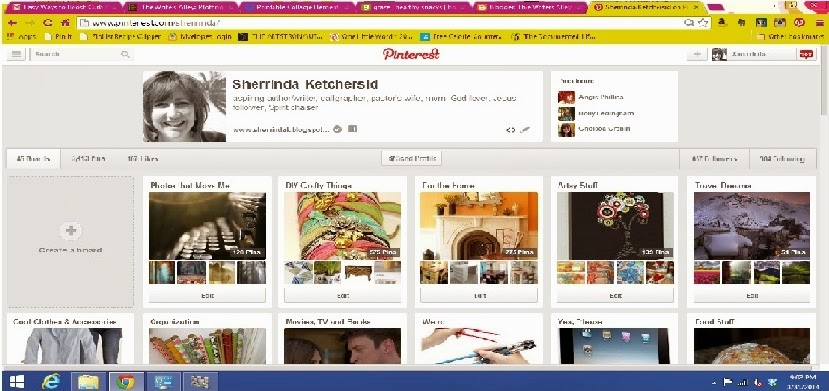Image resolution: width=829 pixels, height=391 pixels.
Task: Click the verified website checkmark icon
Action: click(338, 129)
